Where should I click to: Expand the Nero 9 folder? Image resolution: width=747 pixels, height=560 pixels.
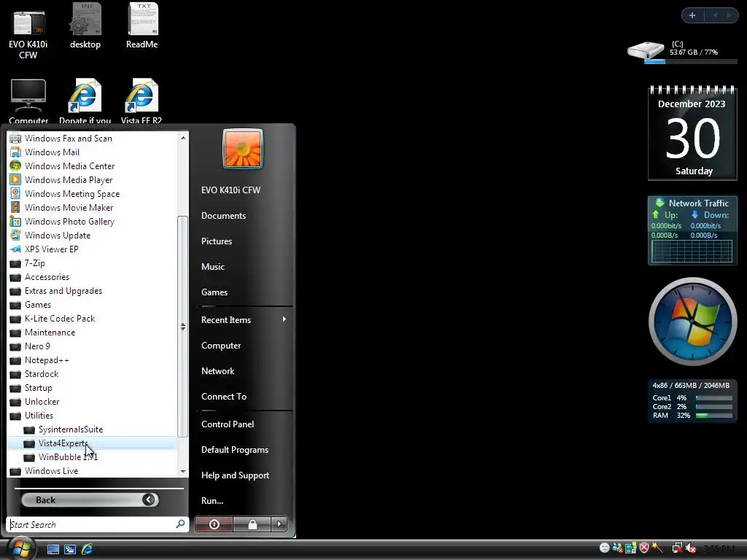pos(92,346)
